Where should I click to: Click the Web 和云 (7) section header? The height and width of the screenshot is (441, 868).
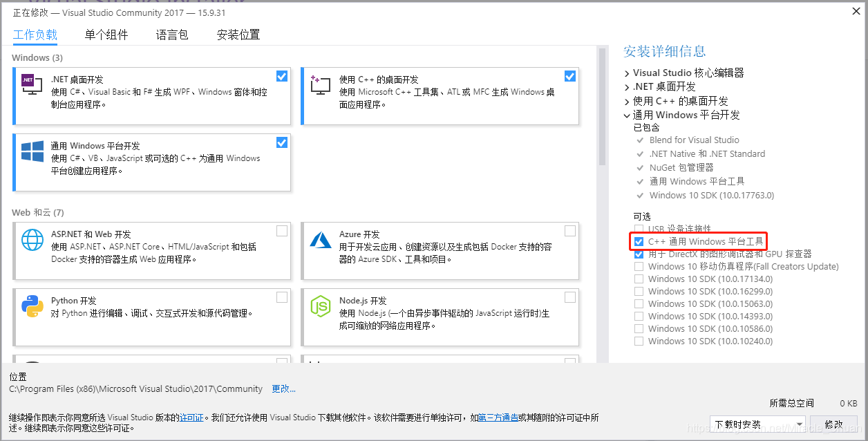[x=37, y=213]
